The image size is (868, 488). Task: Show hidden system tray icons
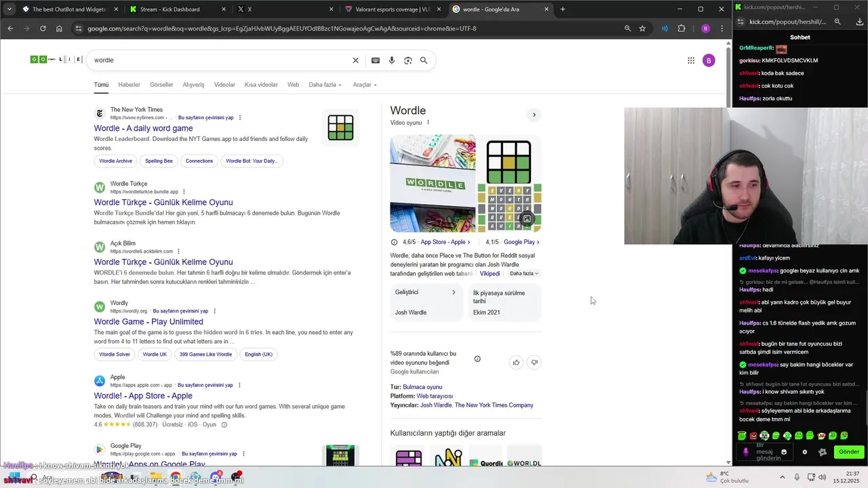[782, 477]
